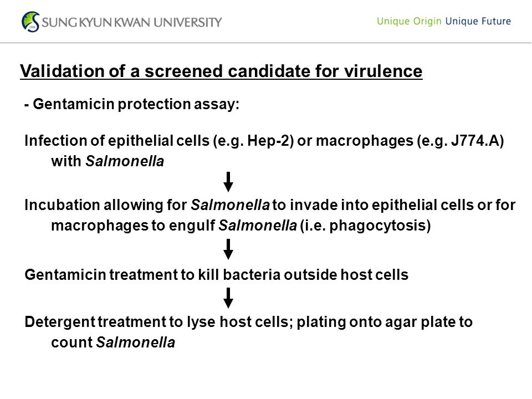
Task: Click the green 'Unique Origin' slogan text
Action: [409, 22]
